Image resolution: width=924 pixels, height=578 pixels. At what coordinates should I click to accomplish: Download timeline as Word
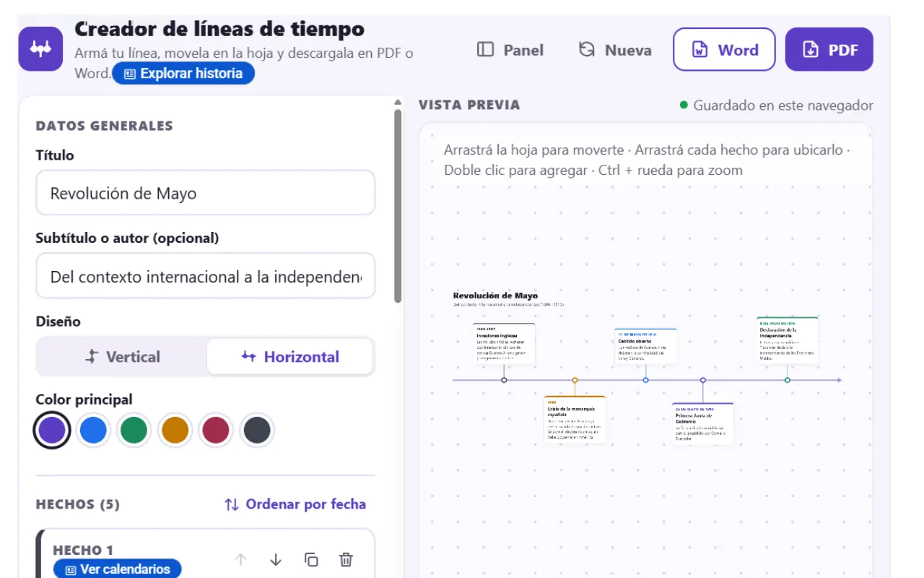pos(724,50)
